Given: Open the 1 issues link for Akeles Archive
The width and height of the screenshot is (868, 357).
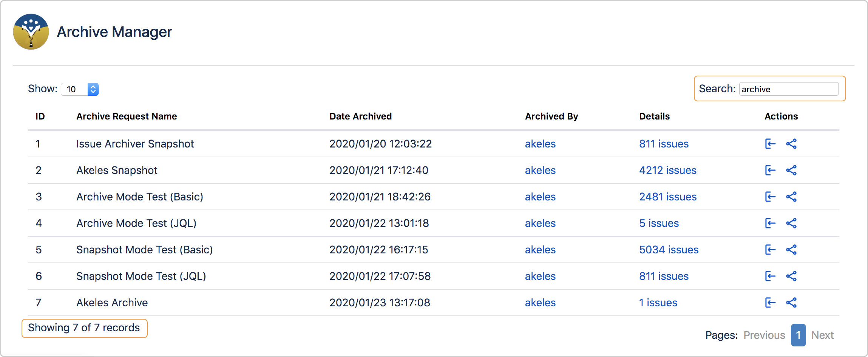Looking at the screenshot, I should click(658, 303).
